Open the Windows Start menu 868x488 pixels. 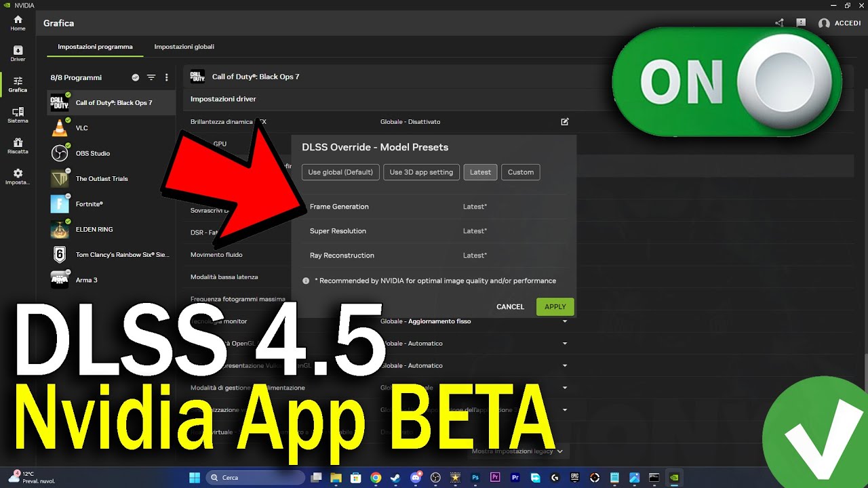tap(195, 477)
